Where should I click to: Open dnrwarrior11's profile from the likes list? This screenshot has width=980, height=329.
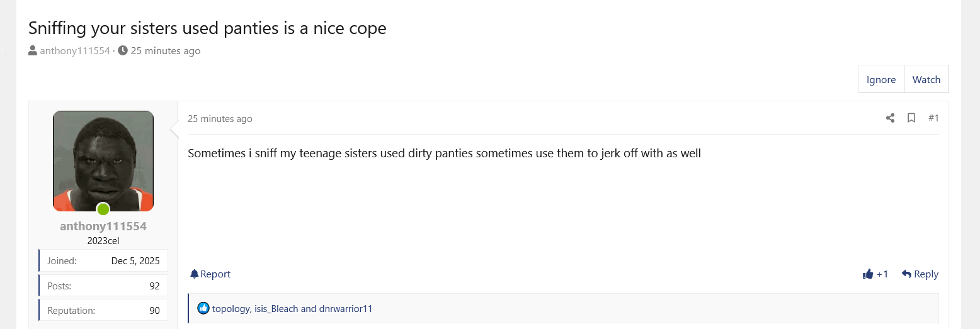pyautogui.click(x=346, y=309)
